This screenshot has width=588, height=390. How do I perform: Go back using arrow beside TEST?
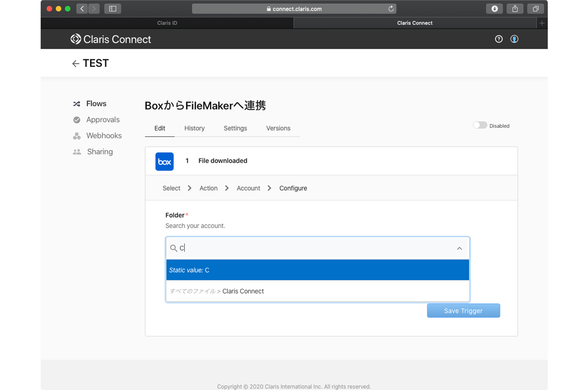[76, 64]
